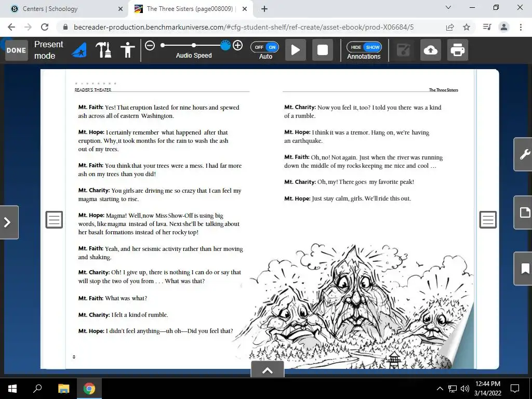Bookmark this page with the star
532x399 pixels.
467,27
